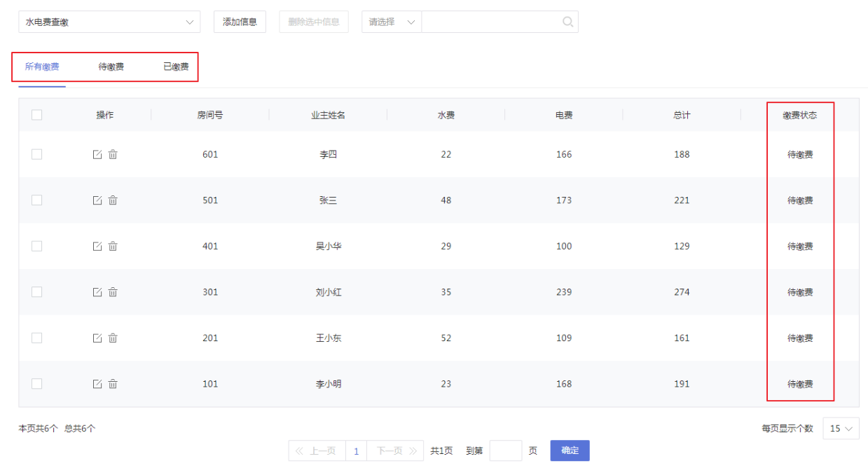868x468 pixels.
Task: Edit the row for 张三 room 501
Action: [97, 200]
